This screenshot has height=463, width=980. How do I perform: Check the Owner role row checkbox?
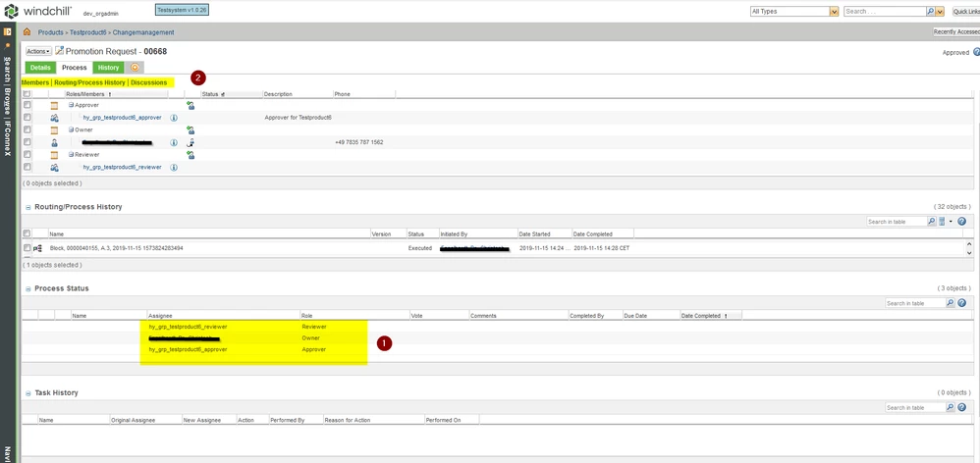tap(27, 129)
